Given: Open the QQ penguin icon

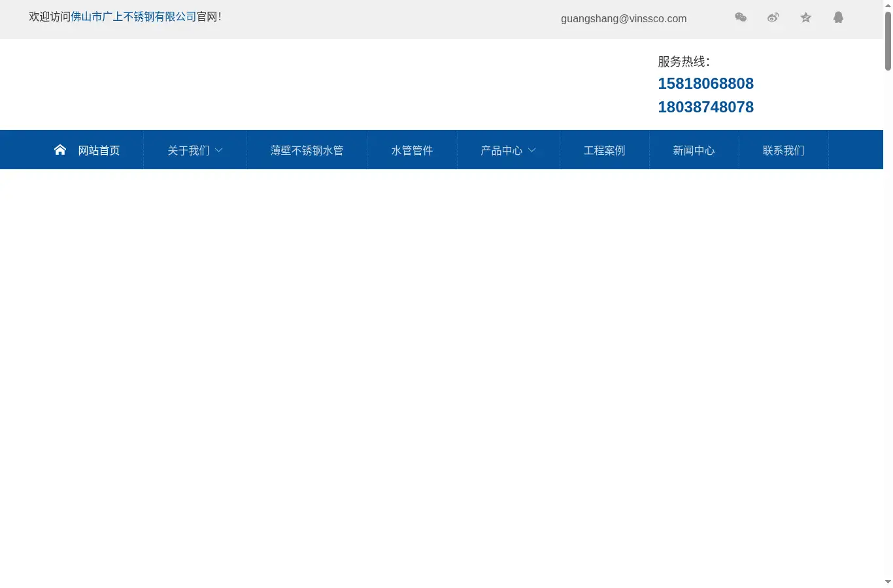Looking at the screenshot, I should pos(839,18).
